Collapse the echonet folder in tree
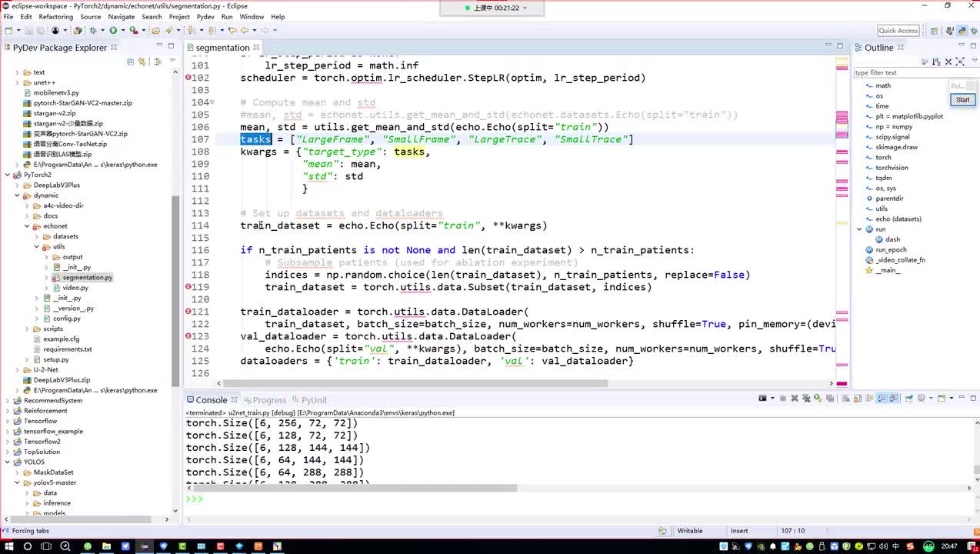Screen dimensions: 980x554 click(x=27, y=226)
